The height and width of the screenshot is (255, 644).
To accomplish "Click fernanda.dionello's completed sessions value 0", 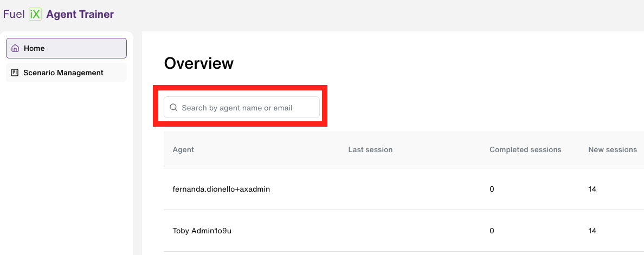I will click(492, 189).
